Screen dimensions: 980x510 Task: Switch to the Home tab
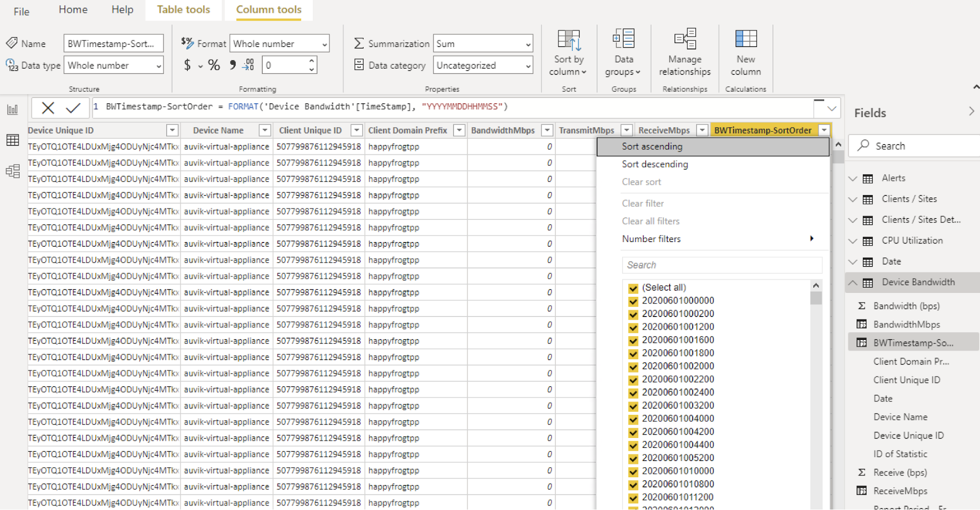tap(73, 10)
